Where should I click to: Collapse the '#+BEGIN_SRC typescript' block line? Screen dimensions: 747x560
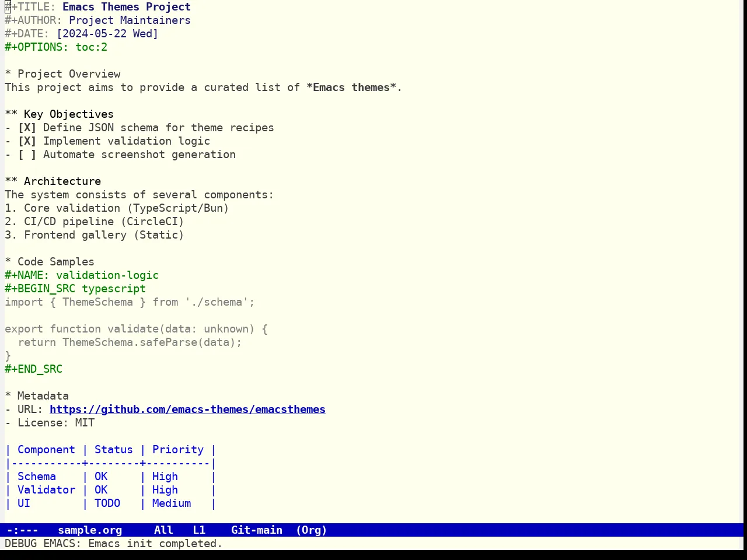(75, 289)
